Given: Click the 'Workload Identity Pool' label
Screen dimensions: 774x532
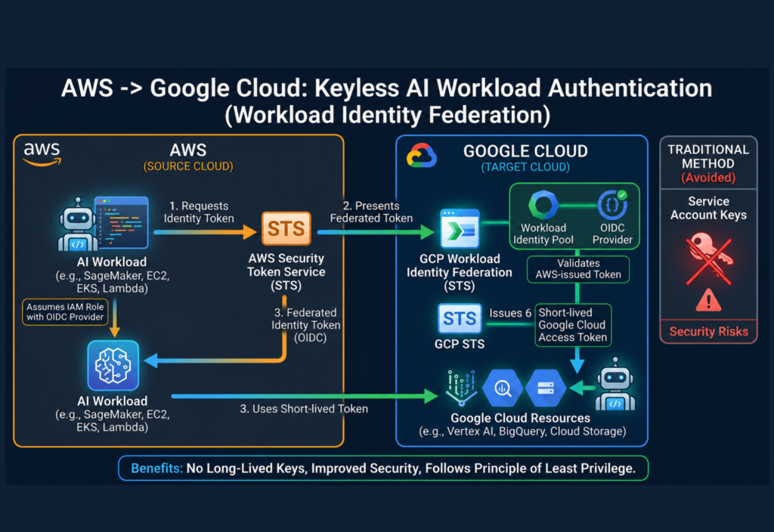Looking at the screenshot, I should pos(543,234).
